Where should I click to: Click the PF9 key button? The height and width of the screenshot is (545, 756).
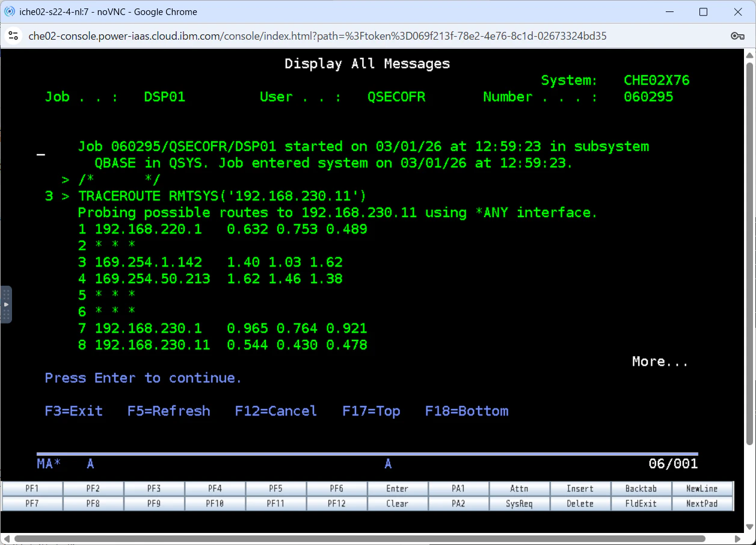pyautogui.click(x=154, y=503)
